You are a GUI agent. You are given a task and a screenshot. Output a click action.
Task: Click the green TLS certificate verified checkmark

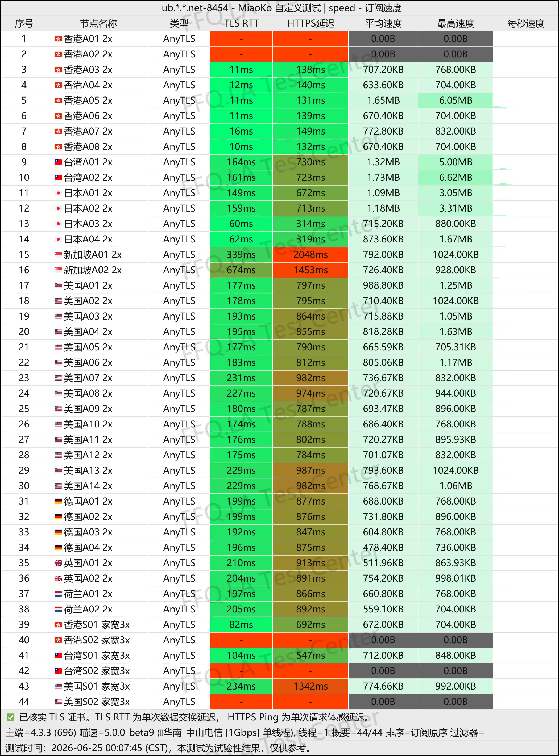click(x=10, y=717)
